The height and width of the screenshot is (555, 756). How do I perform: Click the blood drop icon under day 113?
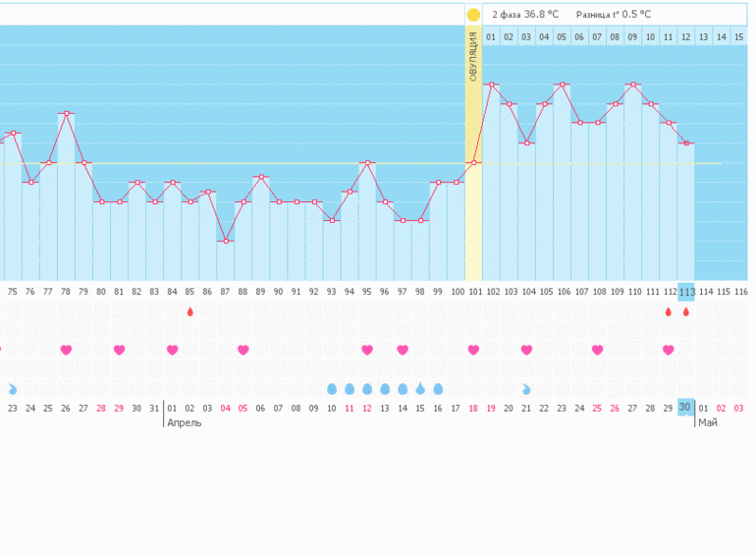(x=686, y=311)
